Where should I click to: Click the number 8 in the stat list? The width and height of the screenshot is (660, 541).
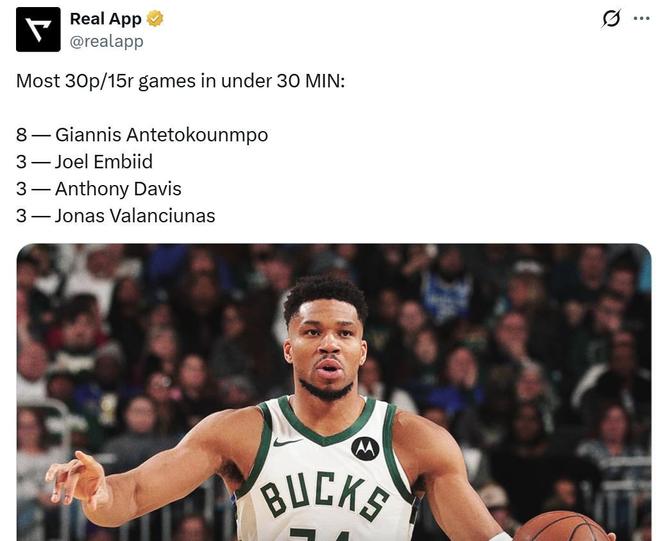pos(21,135)
